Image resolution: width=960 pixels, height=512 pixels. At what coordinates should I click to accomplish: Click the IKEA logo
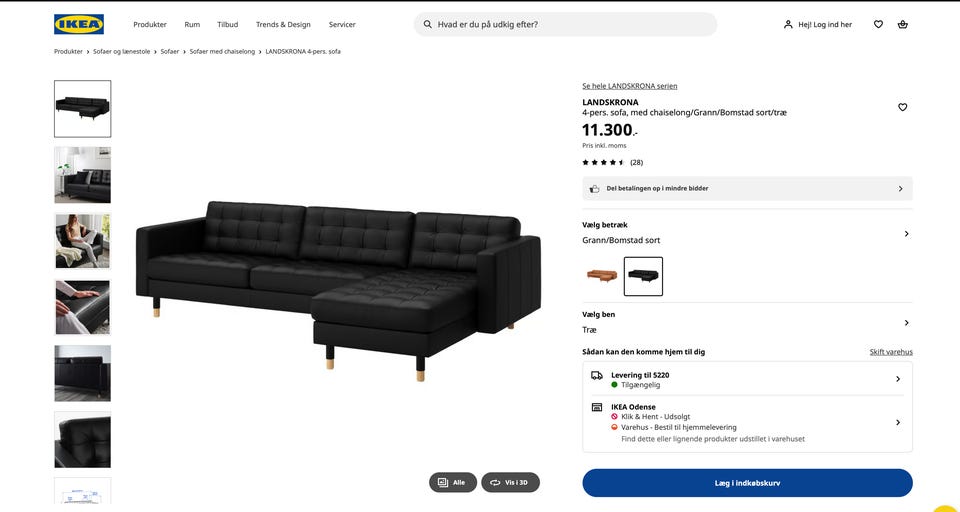(x=79, y=24)
